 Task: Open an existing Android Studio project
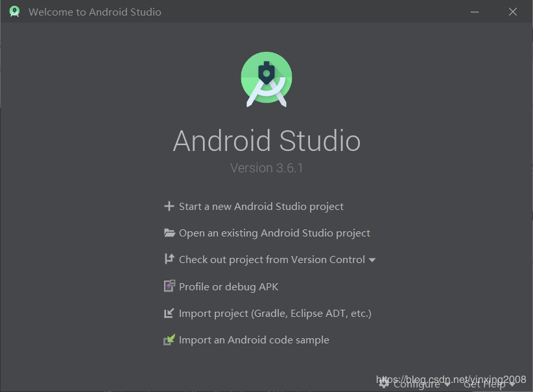tap(274, 233)
